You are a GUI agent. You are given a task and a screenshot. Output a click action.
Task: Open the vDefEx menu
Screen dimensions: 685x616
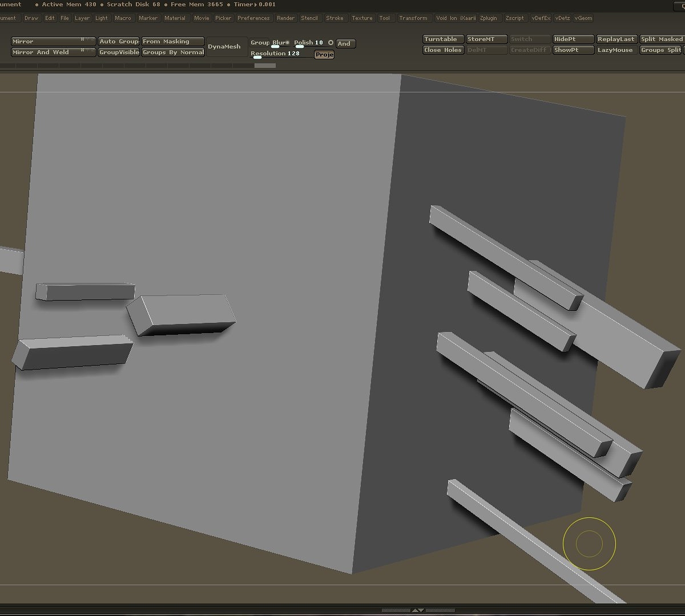click(541, 18)
